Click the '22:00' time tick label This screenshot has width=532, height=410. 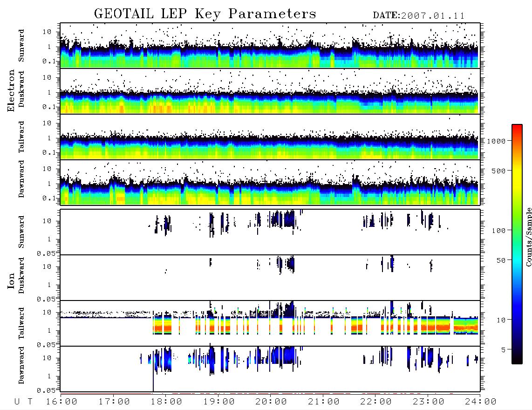click(376, 402)
